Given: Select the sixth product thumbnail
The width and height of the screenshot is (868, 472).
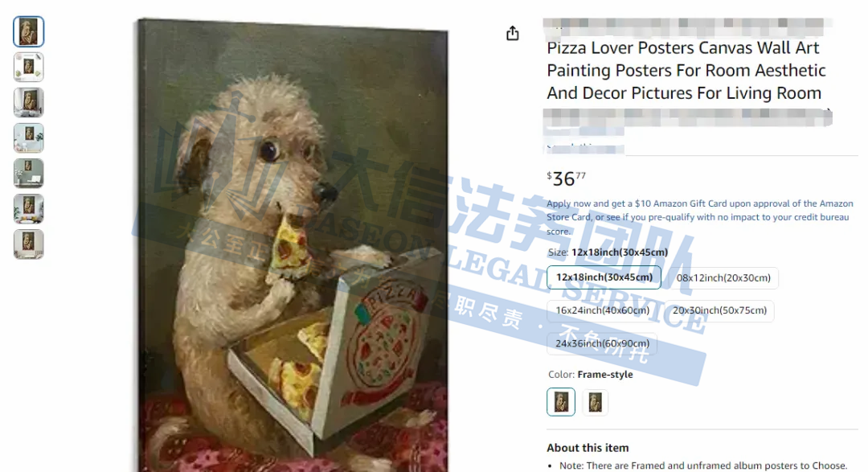Looking at the screenshot, I should [x=29, y=209].
